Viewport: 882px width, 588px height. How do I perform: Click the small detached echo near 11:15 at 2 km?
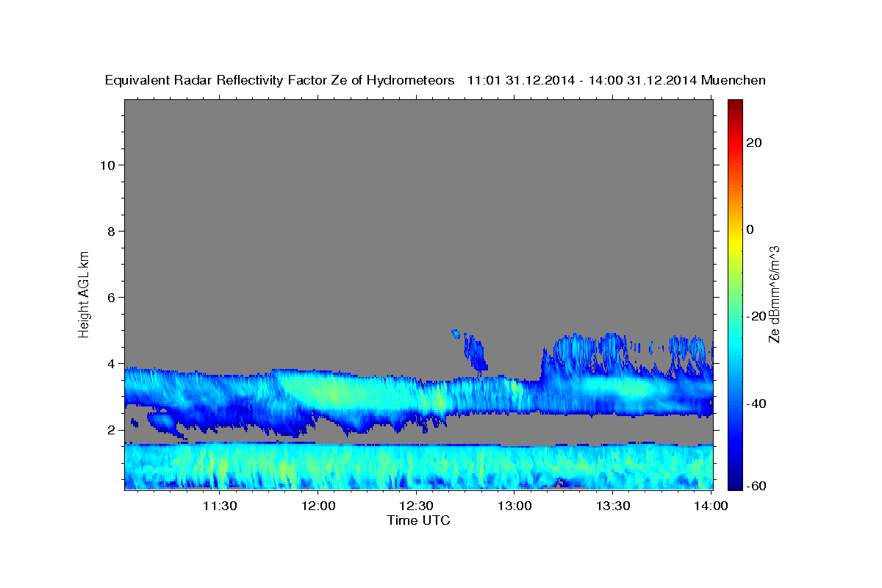pos(162,420)
